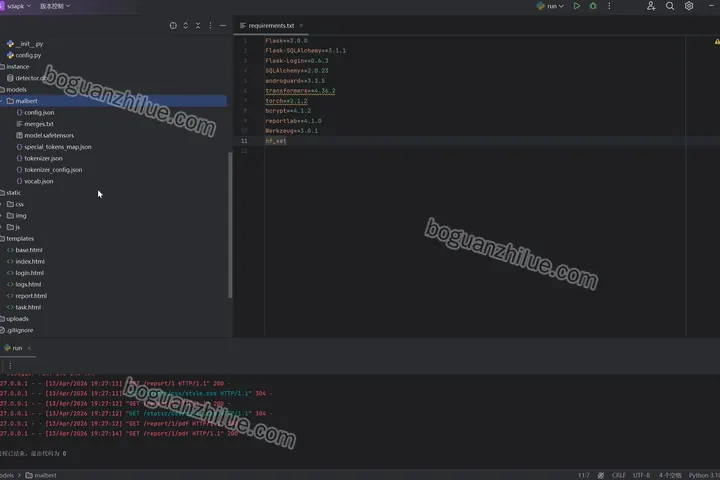The height and width of the screenshot is (480, 720).
Task: Select opened file via the locate target icon
Action: pyautogui.click(x=173, y=26)
